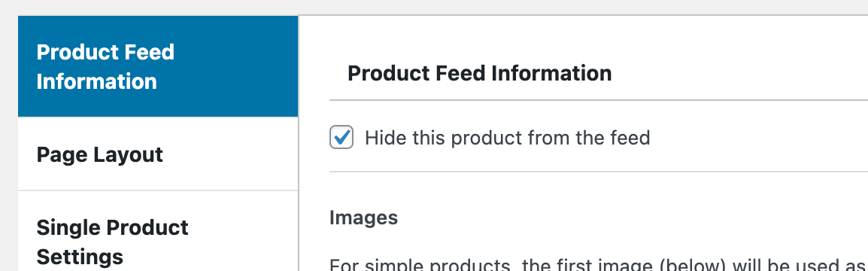The height and width of the screenshot is (271, 868).
Task: Toggle via the 'Hide this product from the feed' label
Action: click(507, 138)
